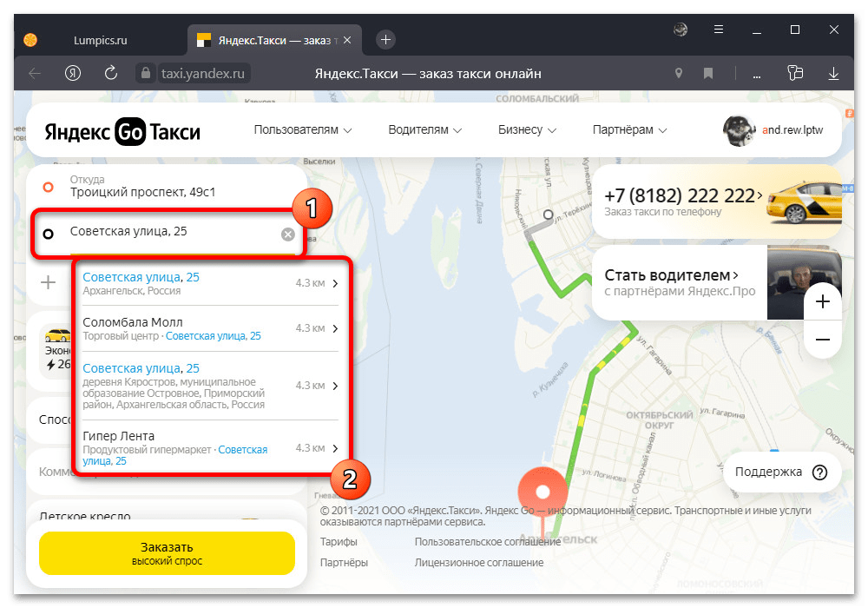Open the Лицензионное соглашение link

[479, 563]
